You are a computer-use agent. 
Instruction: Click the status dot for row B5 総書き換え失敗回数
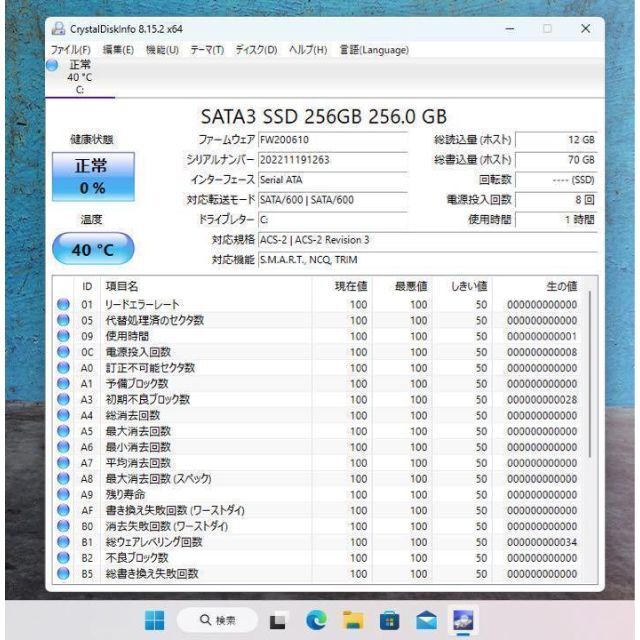coord(63,573)
